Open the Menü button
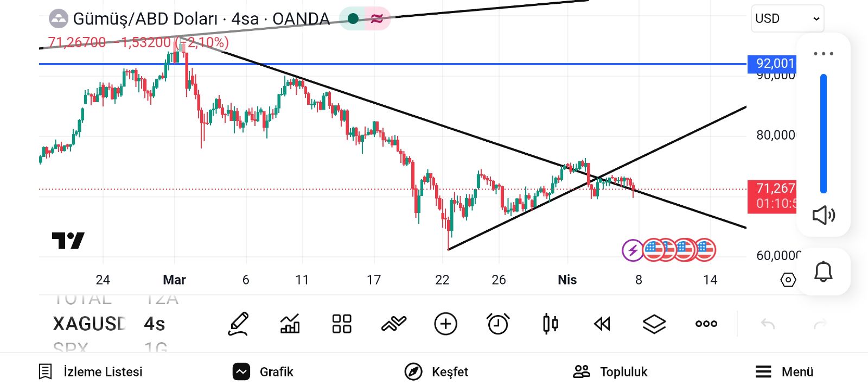This screenshot has width=868, height=391. click(784, 371)
